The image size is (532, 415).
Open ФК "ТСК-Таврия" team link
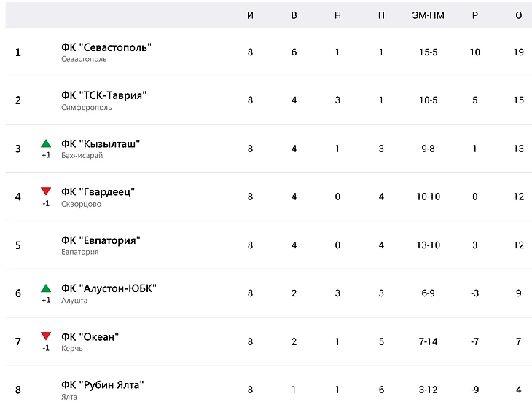tap(103, 95)
